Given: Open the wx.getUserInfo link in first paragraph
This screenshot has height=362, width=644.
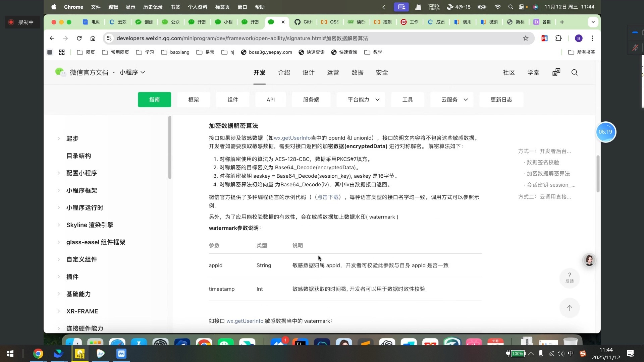Looking at the screenshot, I should pyautogui.click(x=292, y=138).
